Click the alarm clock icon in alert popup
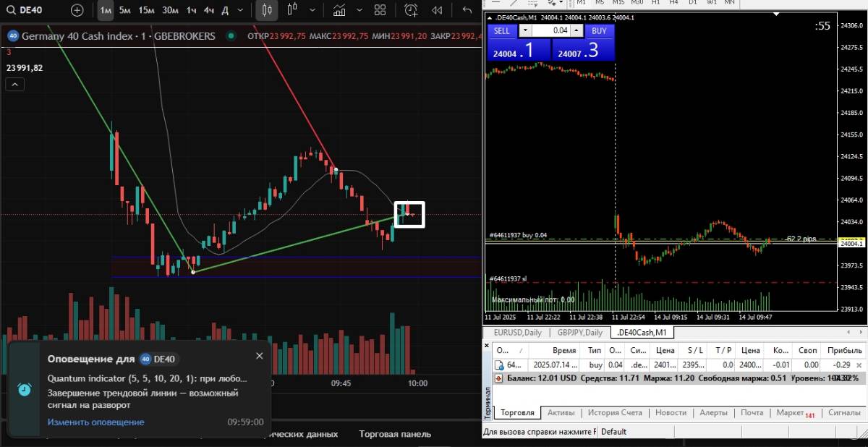This screenshot has height=447, width=868. [x=25, y=389]
